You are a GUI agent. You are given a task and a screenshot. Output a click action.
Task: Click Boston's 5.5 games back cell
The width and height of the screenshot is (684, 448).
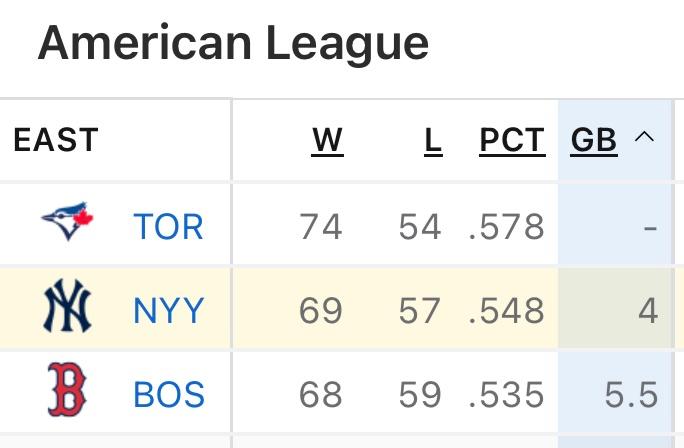click(x=631, y=395)
